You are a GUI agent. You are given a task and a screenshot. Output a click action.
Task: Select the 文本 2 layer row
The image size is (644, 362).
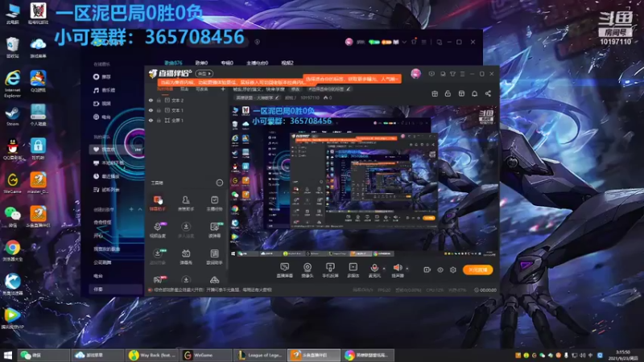point(187,100)
